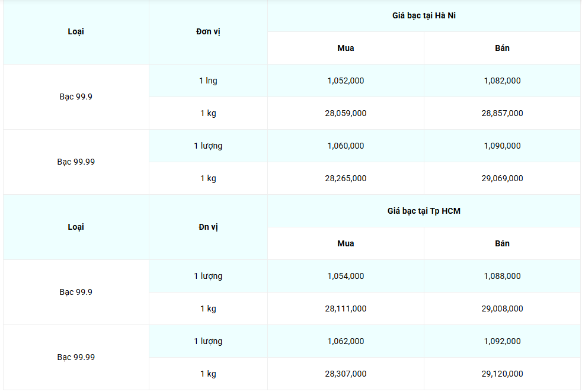The width and height of the screenshot is (582, 392).
Task: Click the Mua header under Hanoi prices
Action: 346,48
